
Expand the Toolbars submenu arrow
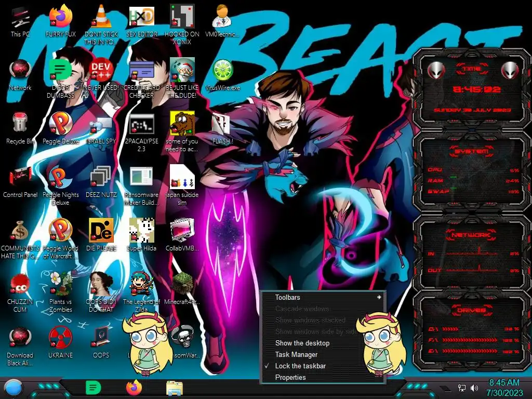point(379,297)
